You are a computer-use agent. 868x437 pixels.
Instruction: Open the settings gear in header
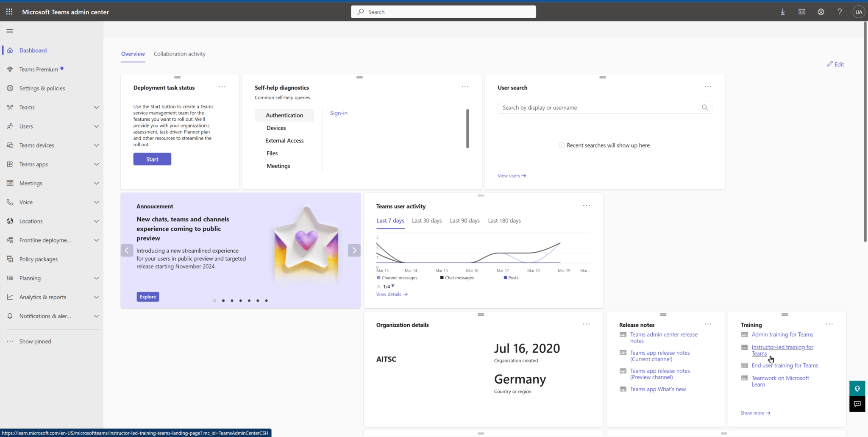click(x=821, y=12)
